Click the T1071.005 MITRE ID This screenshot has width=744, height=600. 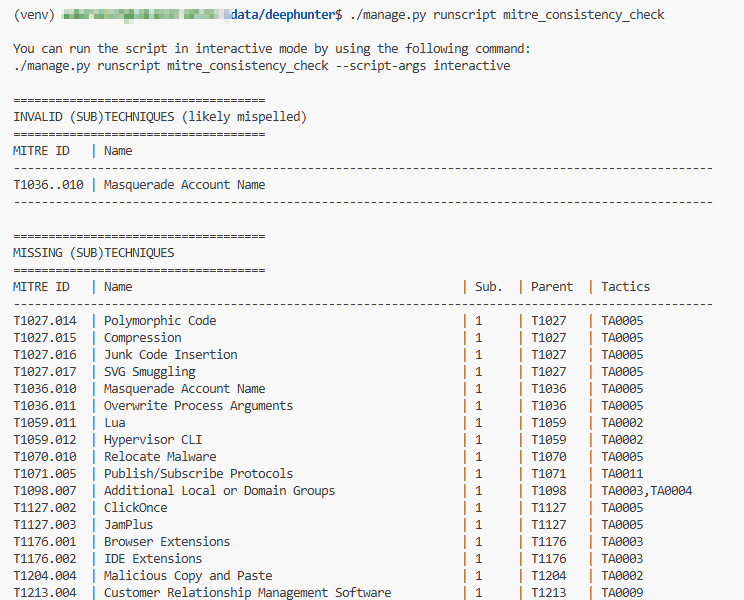pyautogui.click(x=45, y=474)
